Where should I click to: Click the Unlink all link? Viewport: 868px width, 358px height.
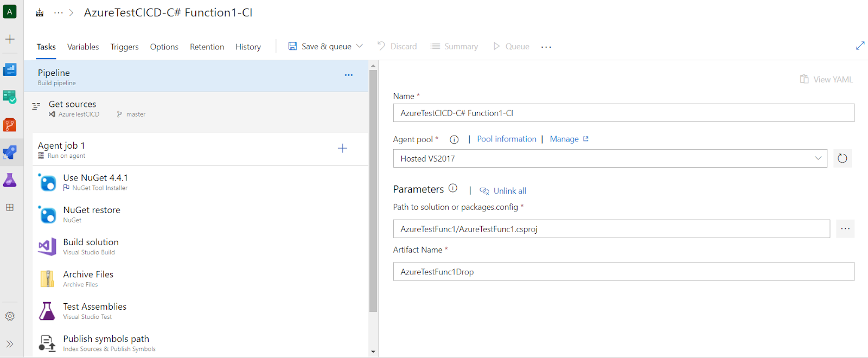(x=503, y=190)
